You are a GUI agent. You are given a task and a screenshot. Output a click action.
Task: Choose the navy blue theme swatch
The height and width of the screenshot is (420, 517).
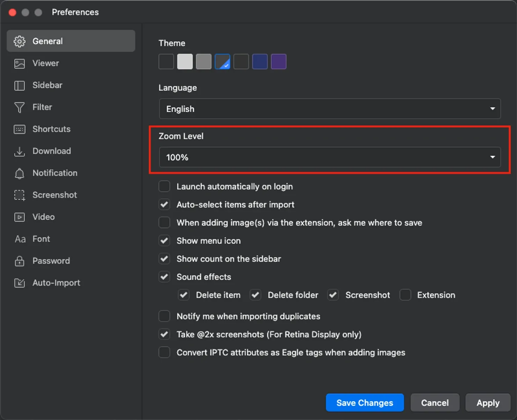[x=260, y=62]
